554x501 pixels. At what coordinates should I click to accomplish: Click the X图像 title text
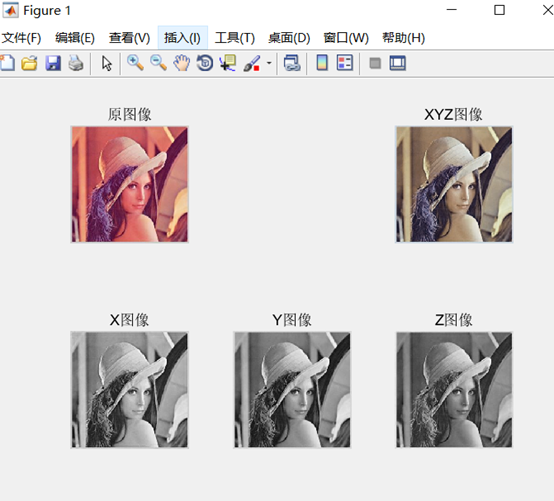(129, 320)
